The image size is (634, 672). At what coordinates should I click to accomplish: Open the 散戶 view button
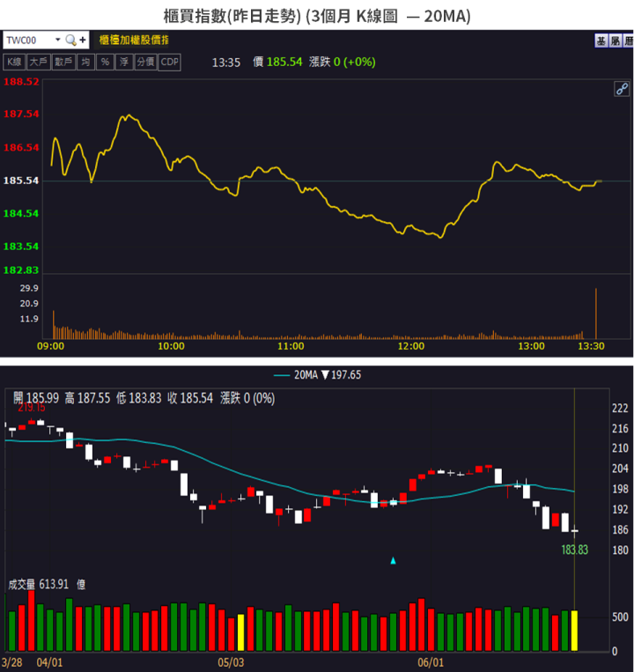coord(63,62)
